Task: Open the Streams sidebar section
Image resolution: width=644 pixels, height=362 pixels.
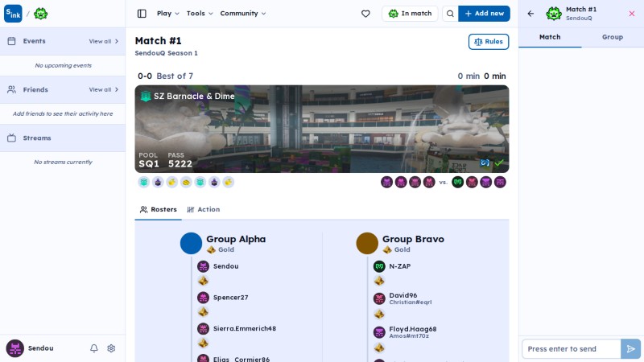Action: 63,138
